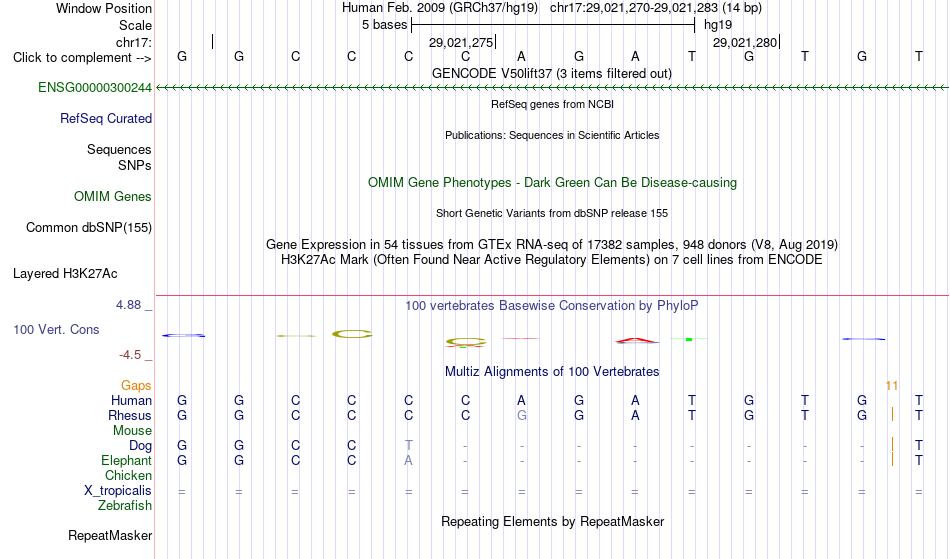Click 'Short Genetic Variants from dbSNP release 155'

point(552,213)
